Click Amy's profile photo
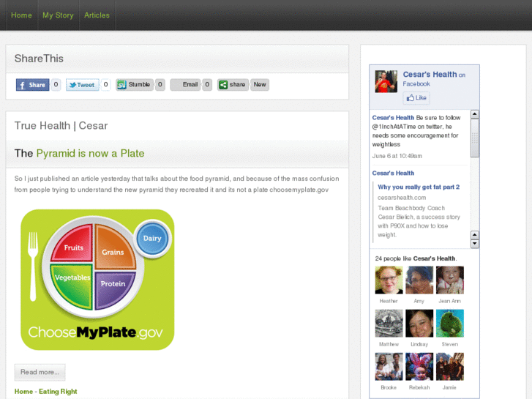 coord(419,280)
